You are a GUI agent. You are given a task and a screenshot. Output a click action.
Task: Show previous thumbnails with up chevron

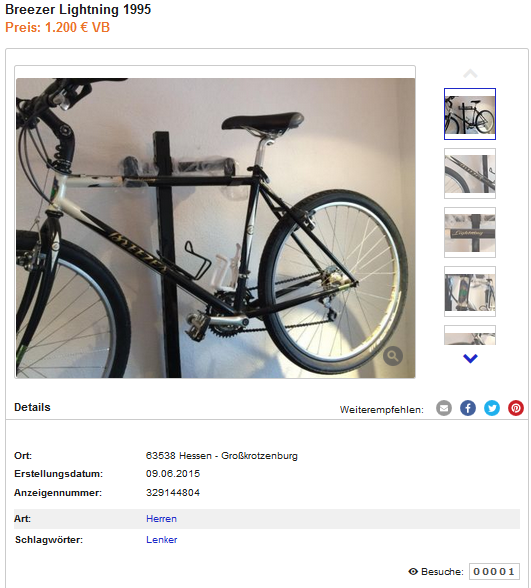pos(470,74)
